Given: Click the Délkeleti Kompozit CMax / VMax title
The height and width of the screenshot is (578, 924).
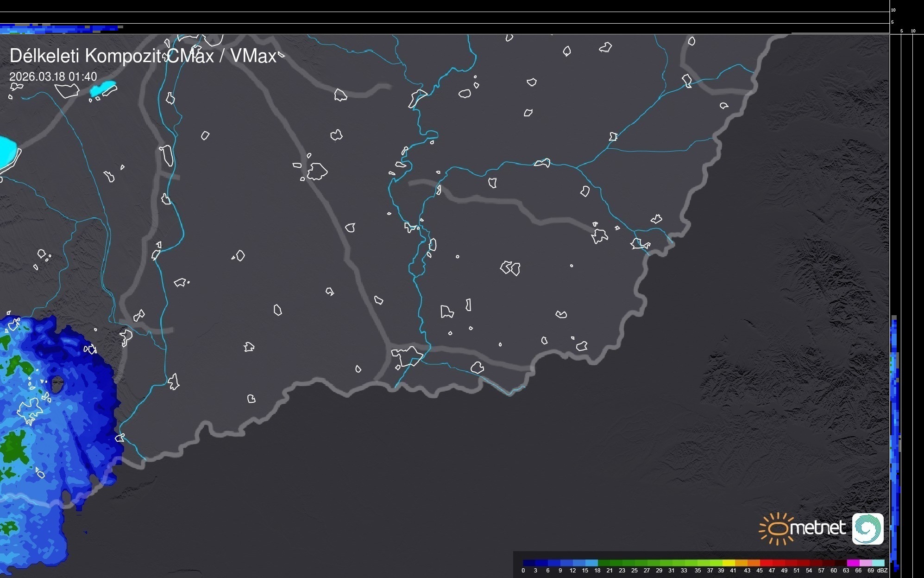Looking at the screenshot, I should pos(143,56).
